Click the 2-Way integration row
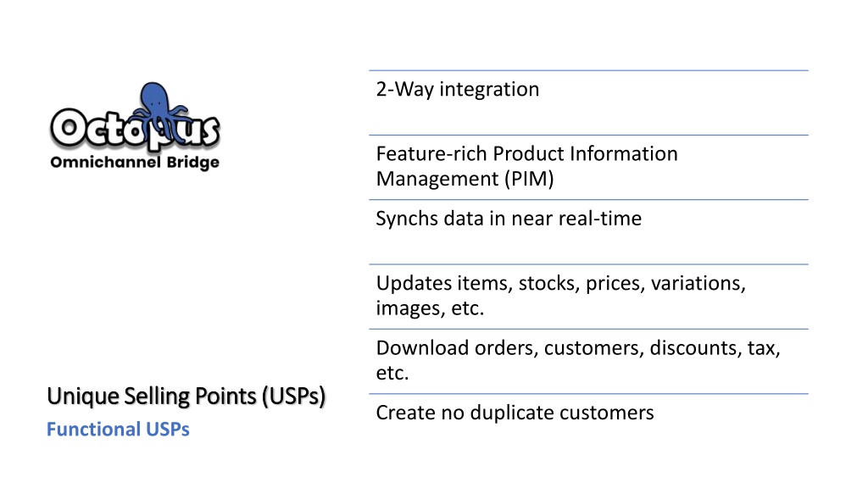The height and width of the screenshot is (488, 868). (588, 103)
